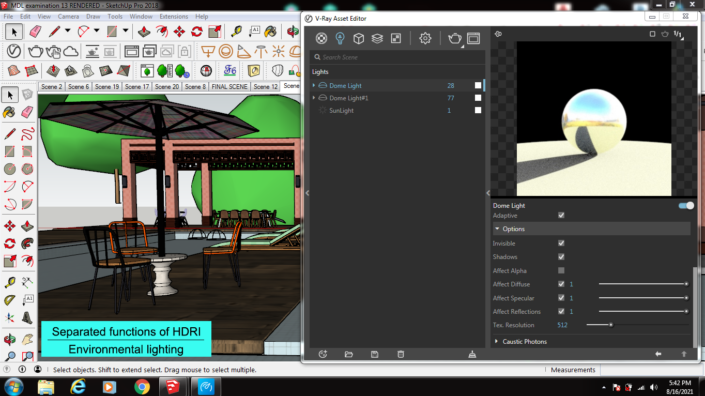705x396 pixels.
Task: Open V-Ray Asset Editor from V-Ray toolbar
Action: coord(13,51)
